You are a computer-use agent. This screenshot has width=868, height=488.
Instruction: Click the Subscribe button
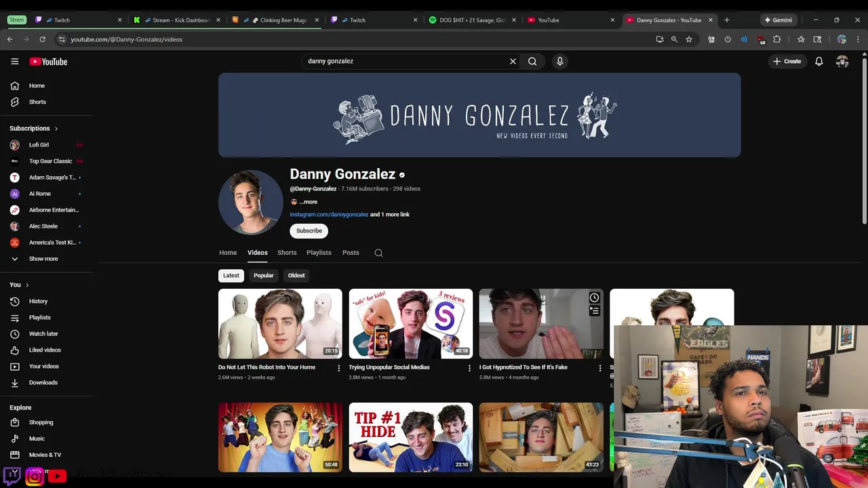[309, 231]
